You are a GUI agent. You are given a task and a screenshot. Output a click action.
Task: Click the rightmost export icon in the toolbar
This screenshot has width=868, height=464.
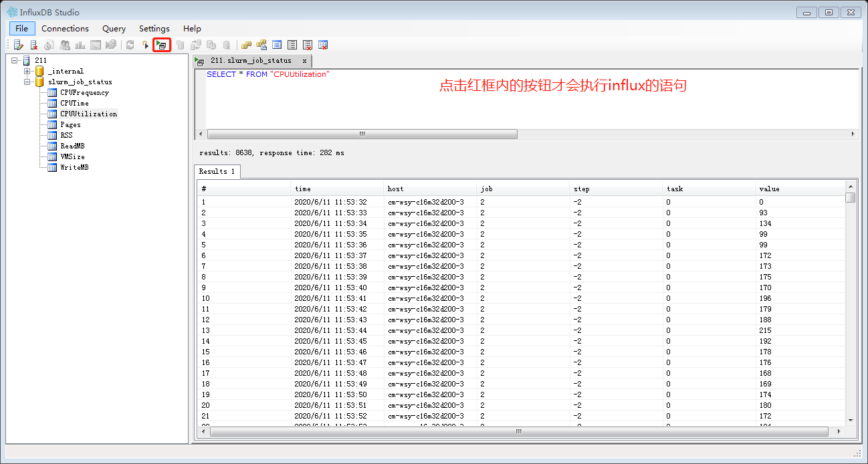coord(323,45)
